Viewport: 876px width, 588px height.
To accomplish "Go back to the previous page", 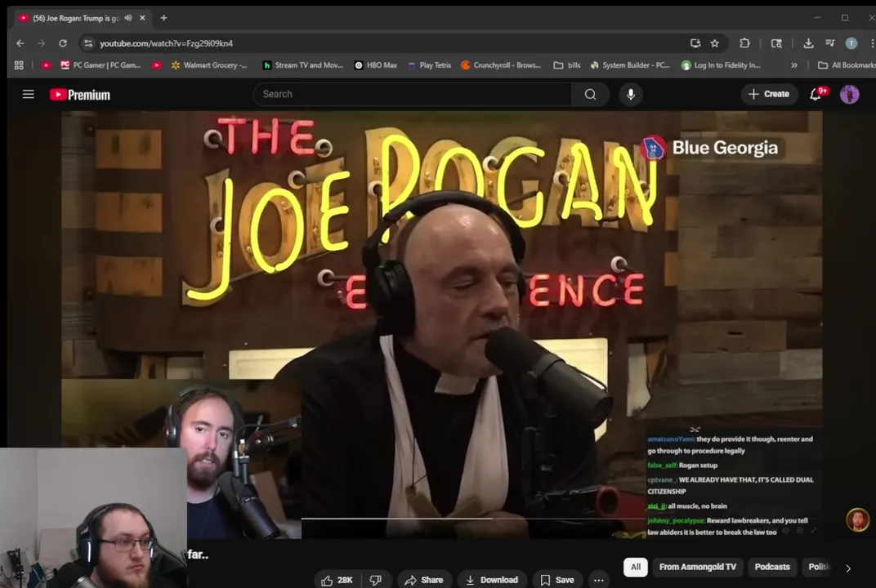I will pyautogui.click(x=20, y=43).
